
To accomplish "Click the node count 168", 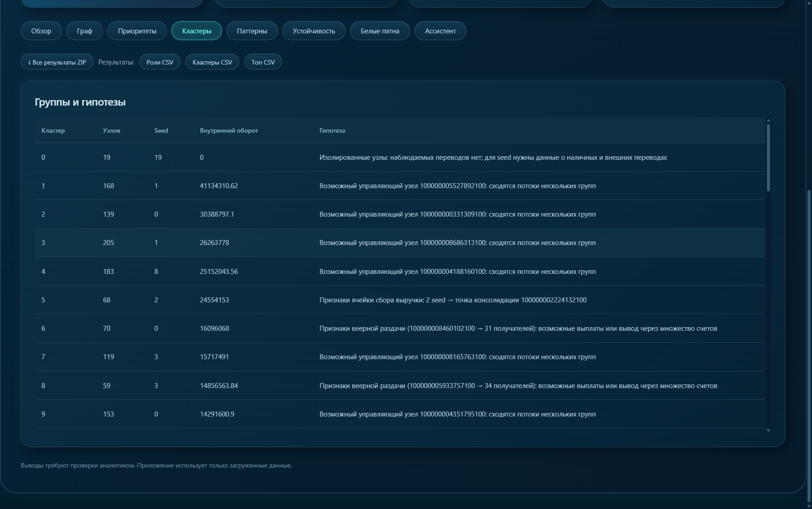I will [108, 186].
